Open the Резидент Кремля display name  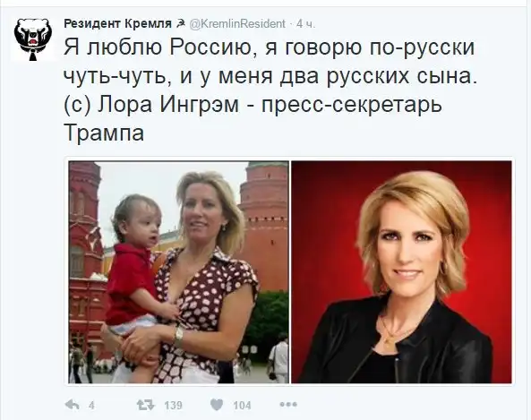(x=118, y=23)
